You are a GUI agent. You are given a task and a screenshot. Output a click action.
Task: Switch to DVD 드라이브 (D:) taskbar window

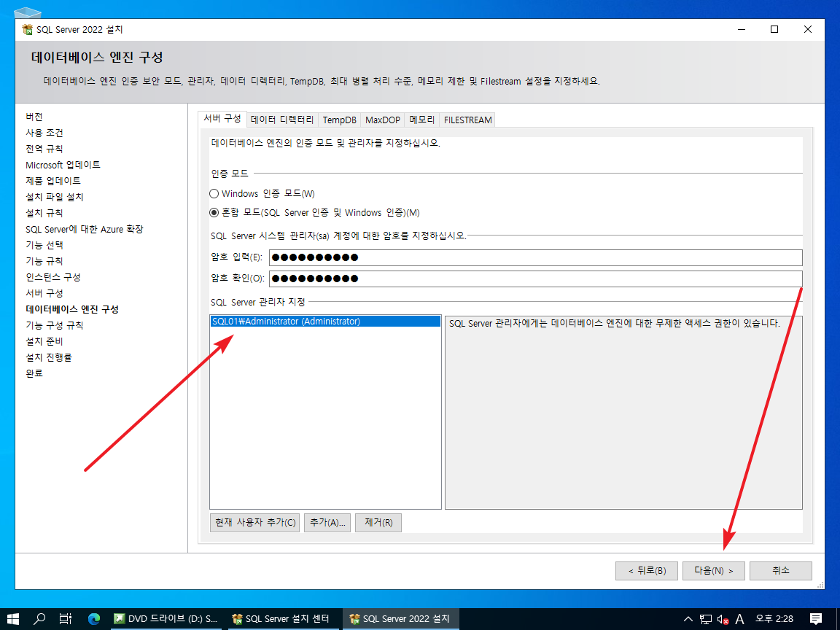pyautogui.click(x=166, y=619)
